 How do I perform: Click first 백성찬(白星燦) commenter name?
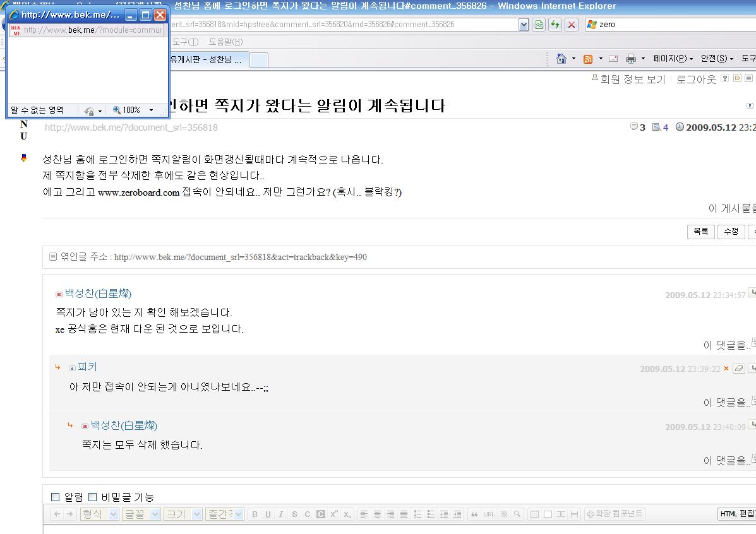point(98,294)
